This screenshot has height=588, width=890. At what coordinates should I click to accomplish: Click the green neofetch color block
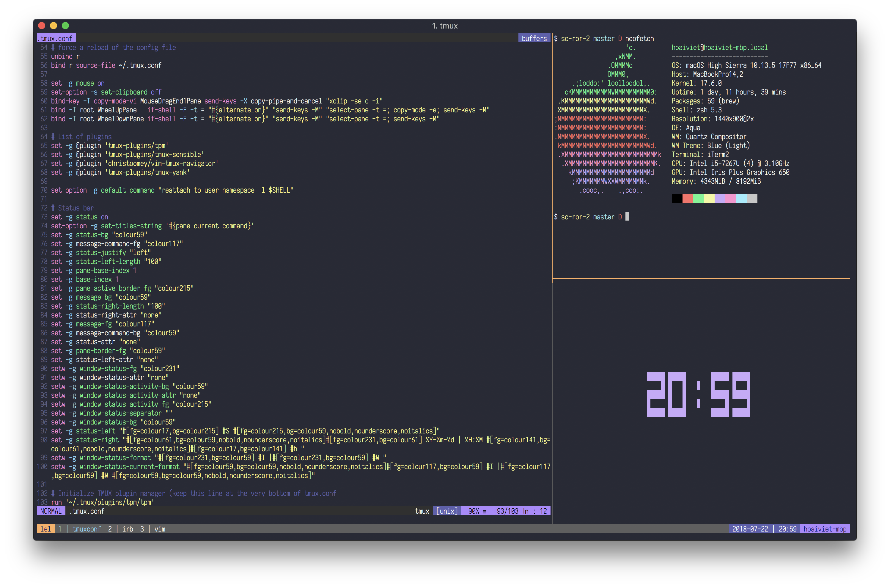click(699, 198)
